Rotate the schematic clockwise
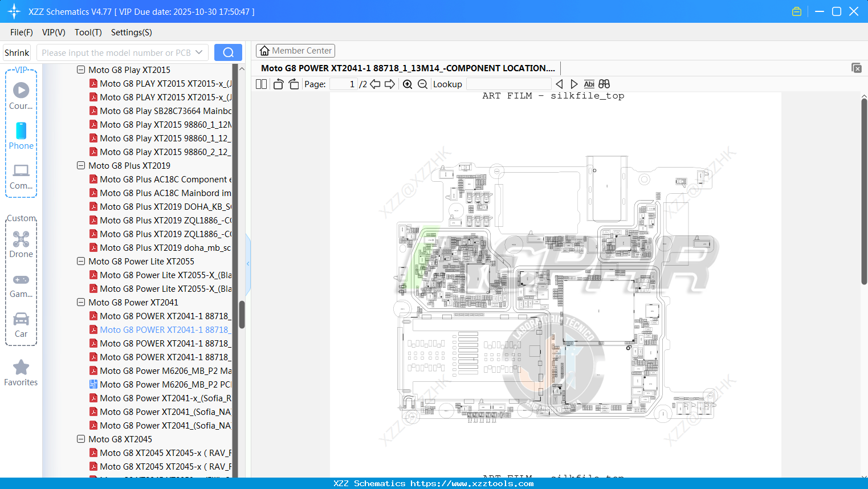 (x=293, y=83)
